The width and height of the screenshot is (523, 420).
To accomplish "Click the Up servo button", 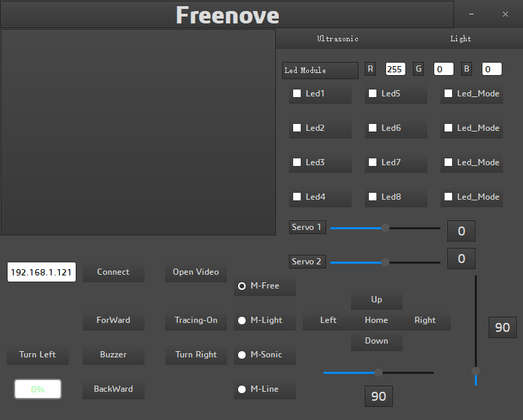I will pos(376,300).
